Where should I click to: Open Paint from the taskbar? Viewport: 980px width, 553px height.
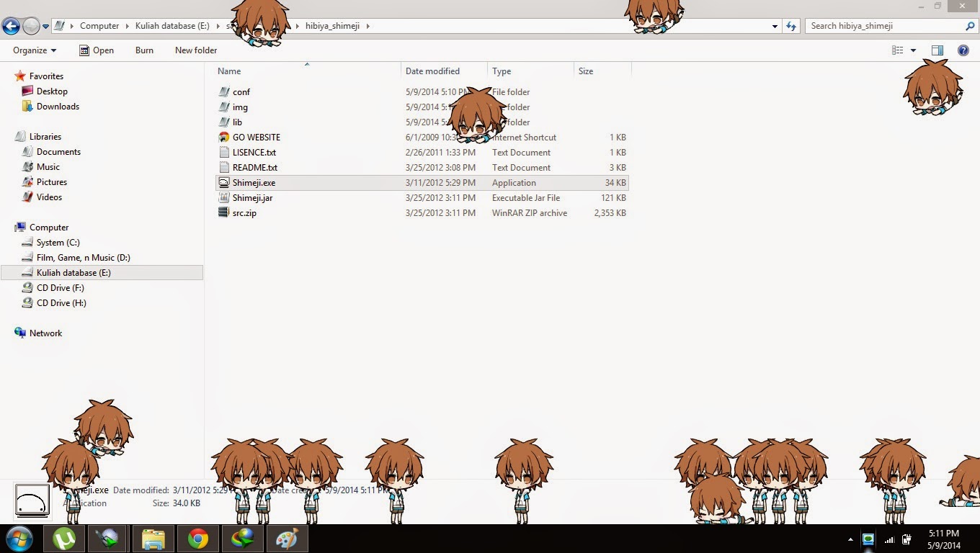tap(288, 539)
